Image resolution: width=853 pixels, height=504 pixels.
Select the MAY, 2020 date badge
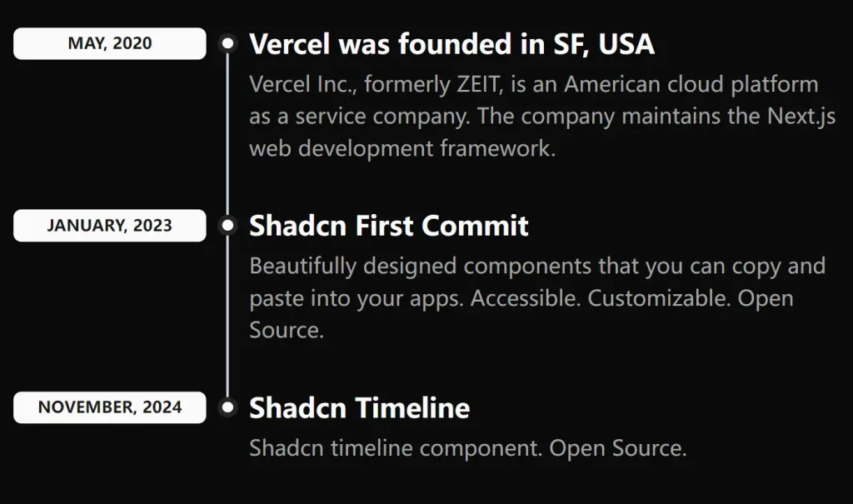[109, 43]
